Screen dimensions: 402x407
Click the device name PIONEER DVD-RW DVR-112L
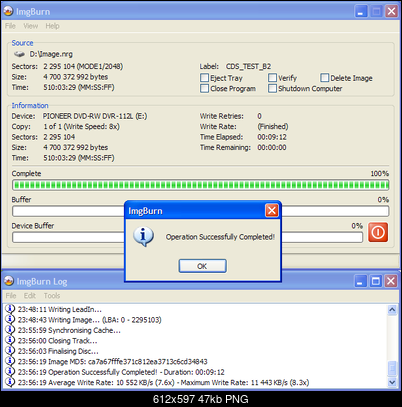coord(95,116)
